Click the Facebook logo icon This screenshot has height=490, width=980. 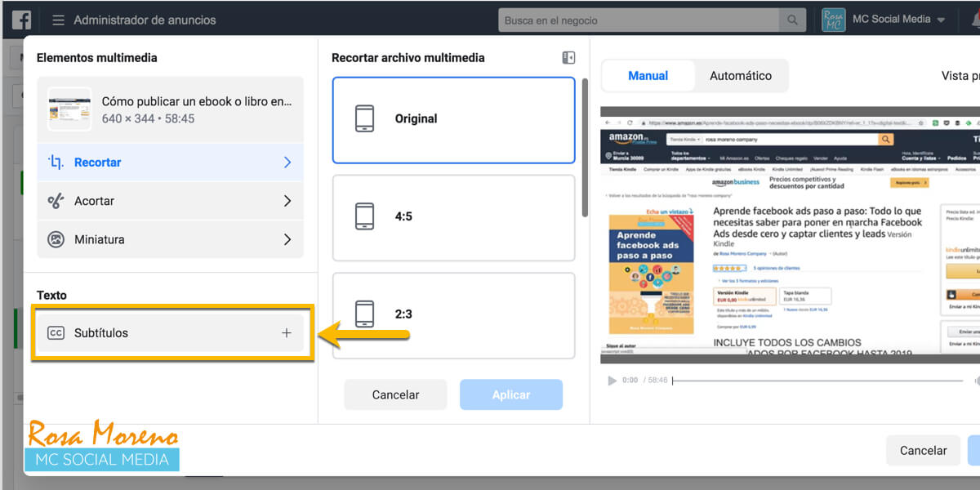pos(22,19)
